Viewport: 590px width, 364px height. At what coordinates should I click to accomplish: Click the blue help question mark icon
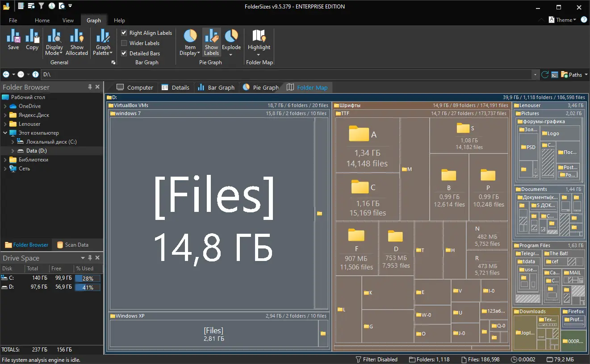[584, 20]
